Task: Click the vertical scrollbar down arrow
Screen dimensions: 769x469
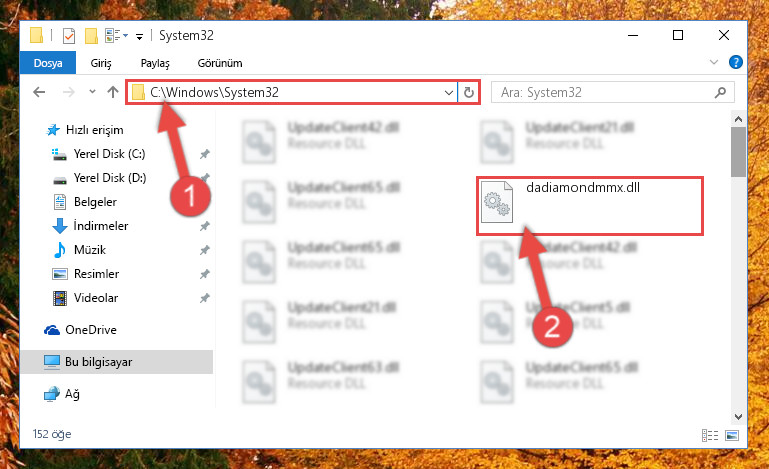Action: 738,417
